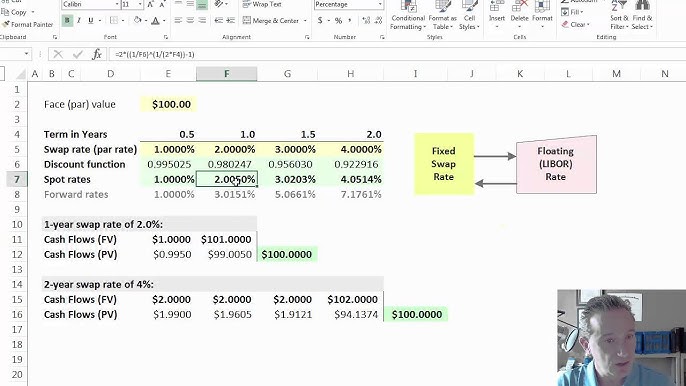Open the font size dropdown

click(140, 4)
